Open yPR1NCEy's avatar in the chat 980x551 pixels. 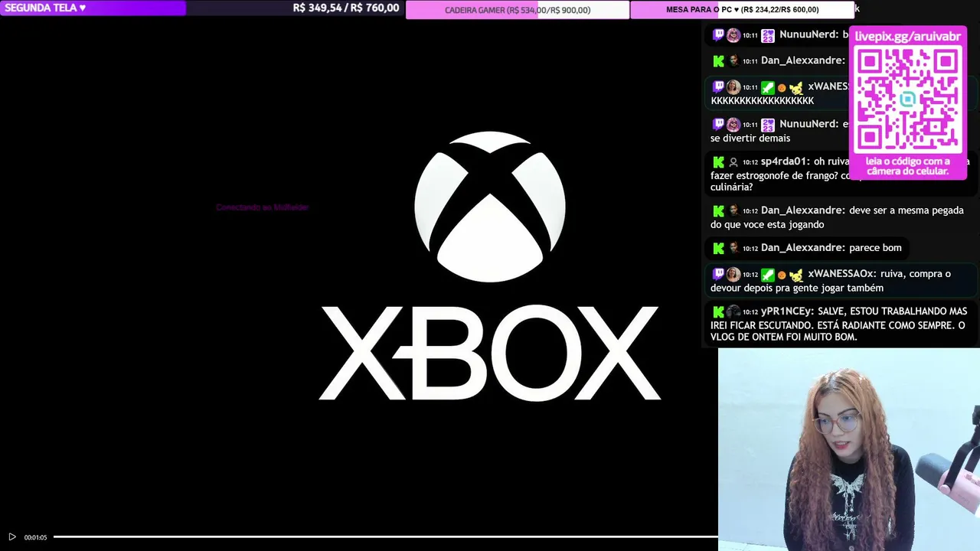click(x=733, y=311)
